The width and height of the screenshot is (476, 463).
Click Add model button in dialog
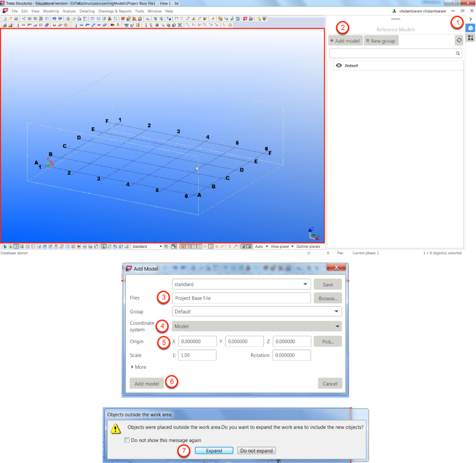147,383
